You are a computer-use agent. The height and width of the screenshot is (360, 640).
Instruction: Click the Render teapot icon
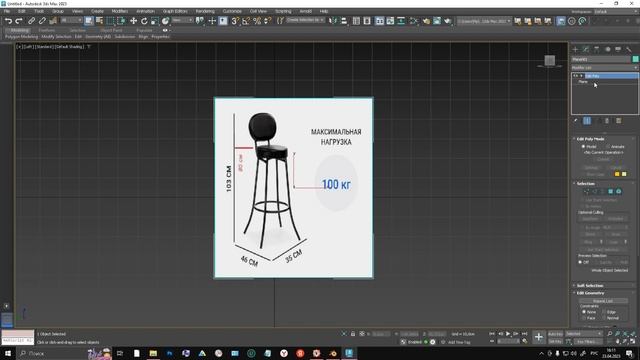point(448,21)
